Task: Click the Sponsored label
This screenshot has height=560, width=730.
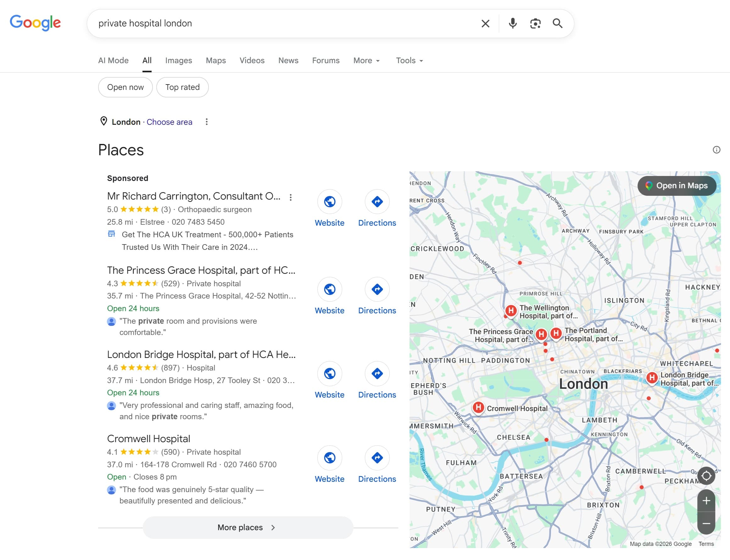Action: (127, 178)
